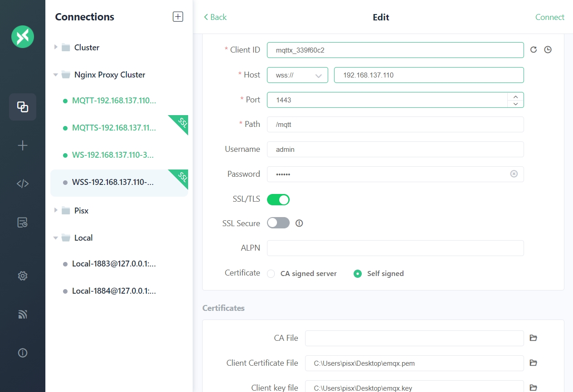Click the new connection plus icon in sidebar
Image resolution: width=573 pixels, height=392 pixels.
click(x=23, y=145)
